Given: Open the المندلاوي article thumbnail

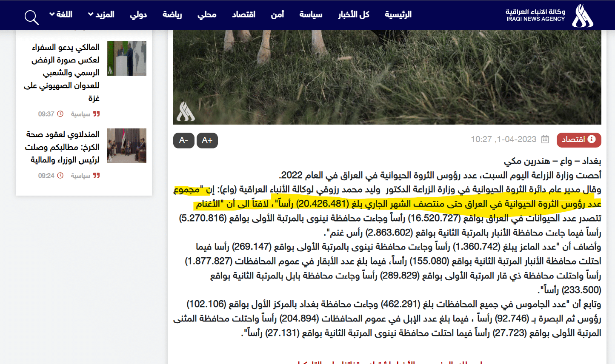Looking at the screenshot, I should 126,145.
